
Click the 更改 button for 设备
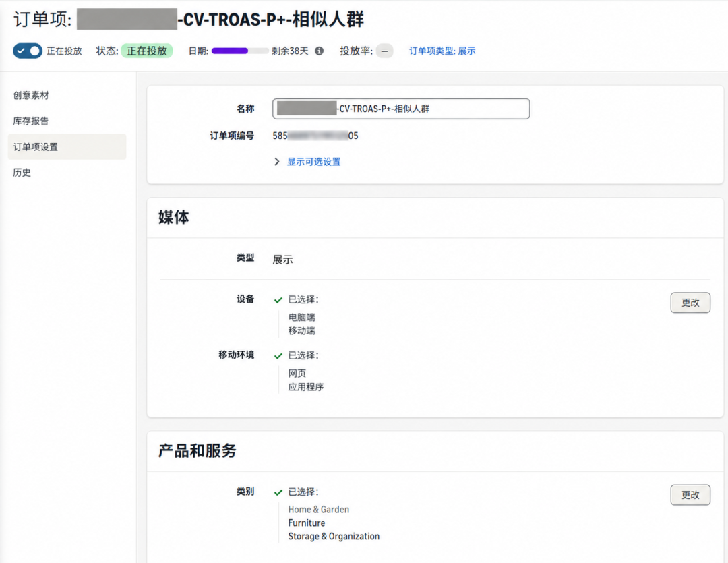(690, 303)
